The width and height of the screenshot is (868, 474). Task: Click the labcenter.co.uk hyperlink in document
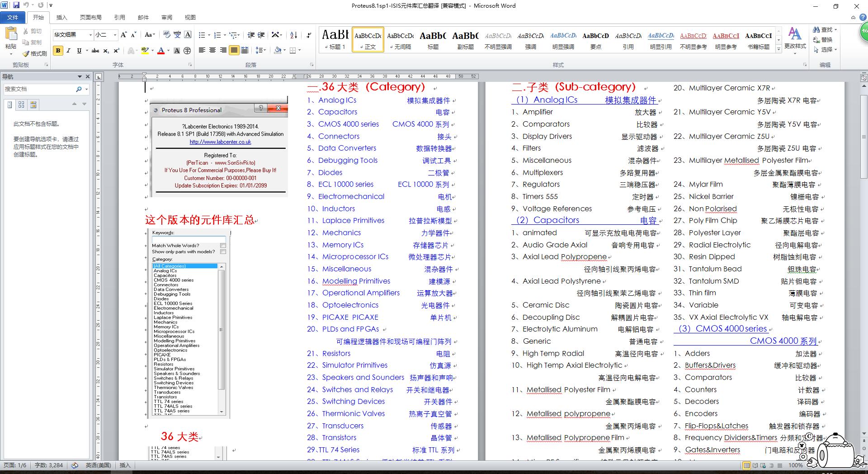tap(220, 142)
